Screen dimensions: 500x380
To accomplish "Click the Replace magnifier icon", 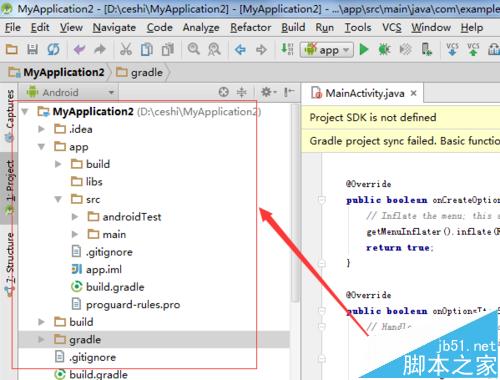I will [x=214, y=50].
